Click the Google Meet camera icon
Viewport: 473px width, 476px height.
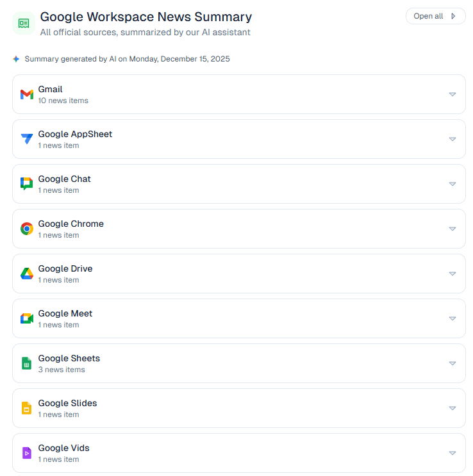(x=26, y=318)
